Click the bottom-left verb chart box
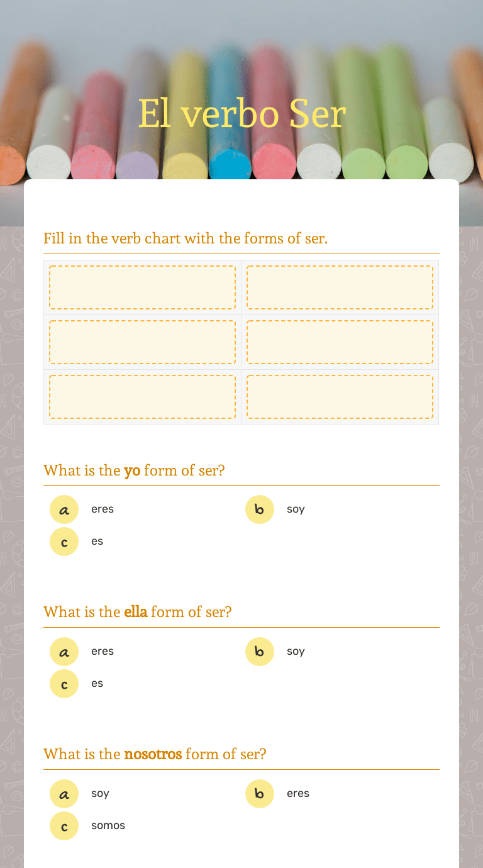 coord(142,397)
